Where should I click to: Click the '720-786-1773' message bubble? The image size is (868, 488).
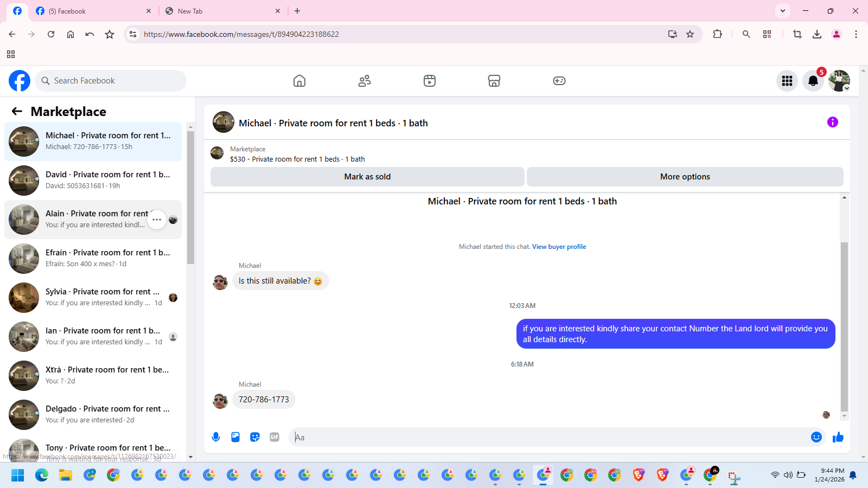pyautogui.click(x=264, y=400)
